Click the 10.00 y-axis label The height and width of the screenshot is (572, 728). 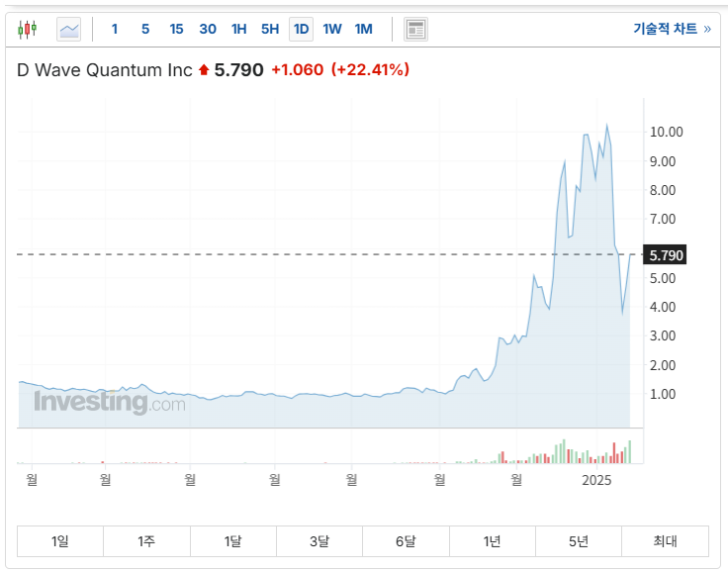667,132
